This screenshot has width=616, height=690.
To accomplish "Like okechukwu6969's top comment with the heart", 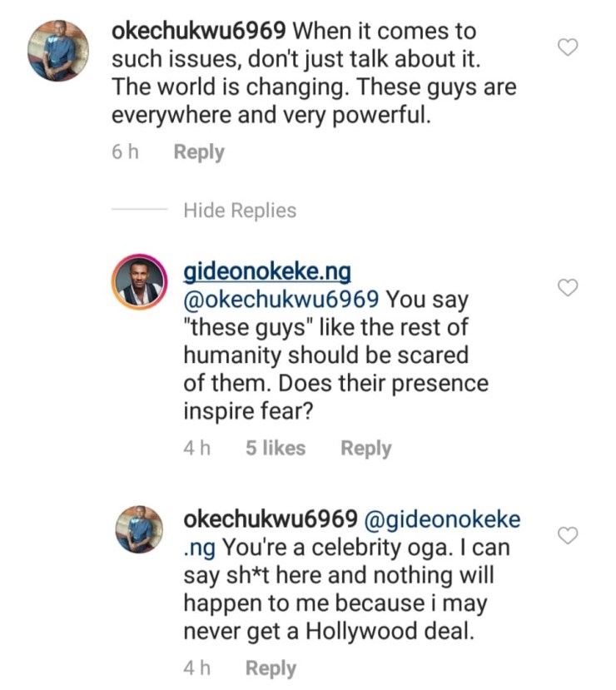I will click(x=567, y=48).
